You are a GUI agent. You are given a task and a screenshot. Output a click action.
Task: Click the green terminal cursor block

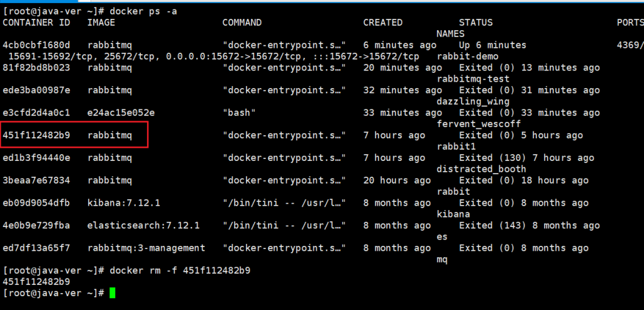pos(113,293)
